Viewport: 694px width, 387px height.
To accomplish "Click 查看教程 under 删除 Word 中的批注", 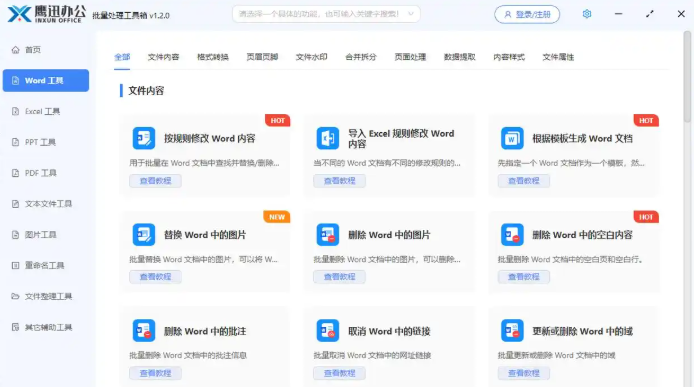I will click(155, 373).
